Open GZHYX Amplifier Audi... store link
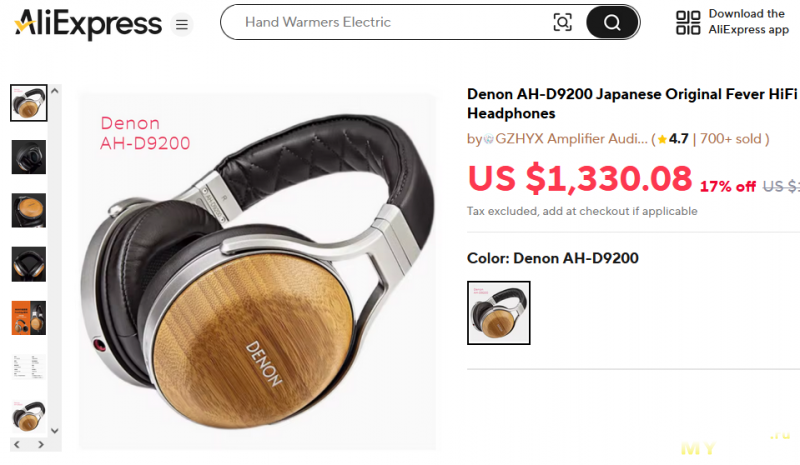Viewport: 800px width, 465px height. click(x=571, y=139)
